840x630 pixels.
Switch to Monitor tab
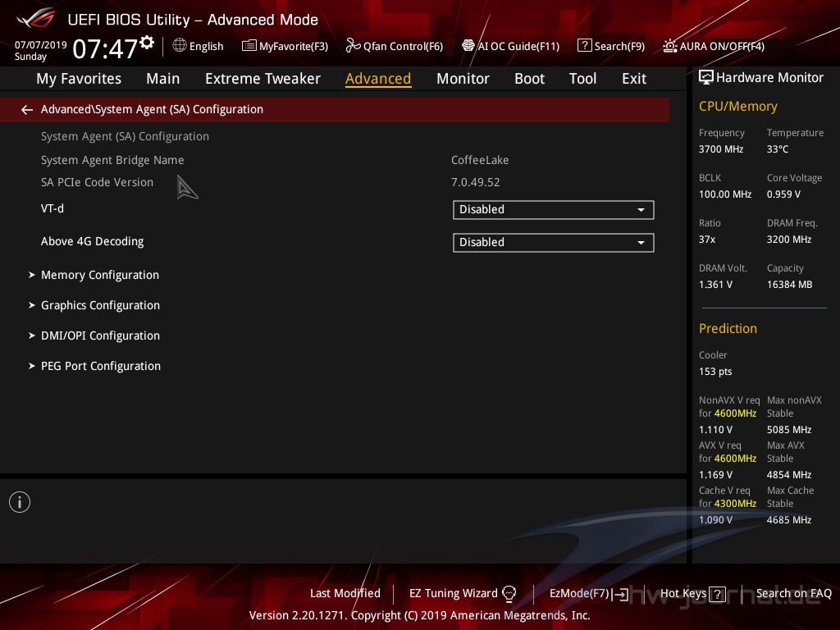pos(463,79)
